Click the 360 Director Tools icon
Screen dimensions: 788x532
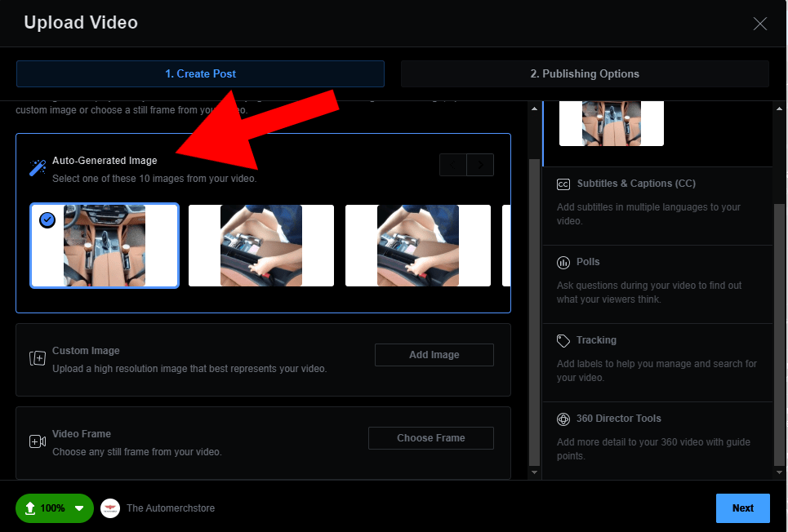point(563,419)
